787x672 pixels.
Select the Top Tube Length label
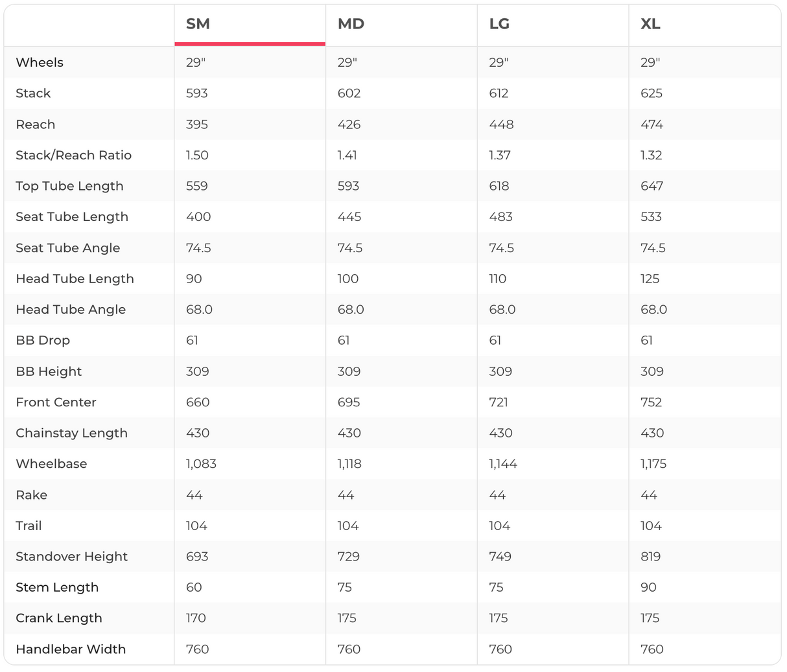69,187
